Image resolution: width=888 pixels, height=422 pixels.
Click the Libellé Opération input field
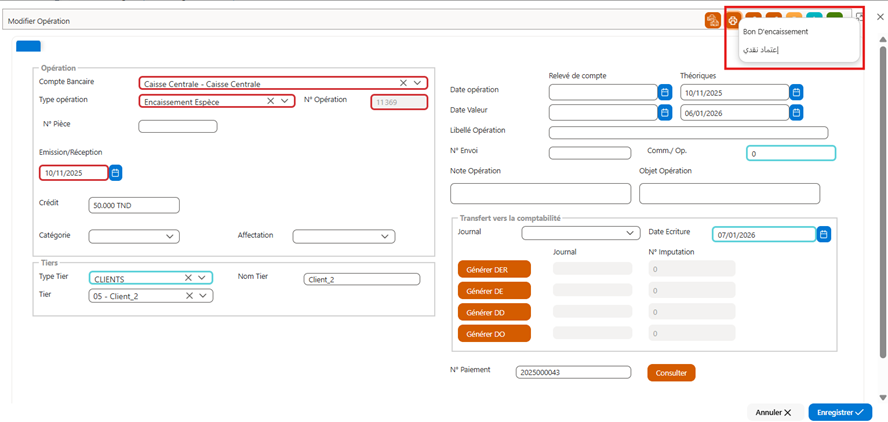pos(688,133)
